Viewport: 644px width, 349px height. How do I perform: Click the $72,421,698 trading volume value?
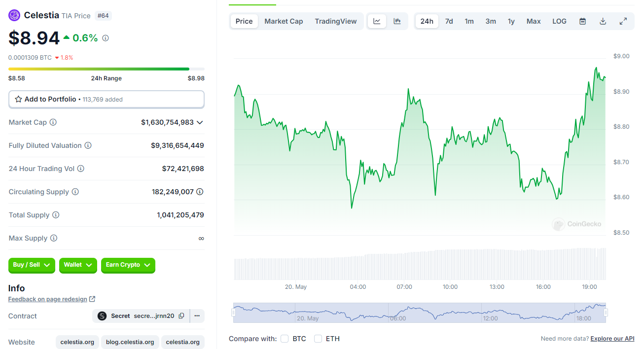(x=183, y=169)
